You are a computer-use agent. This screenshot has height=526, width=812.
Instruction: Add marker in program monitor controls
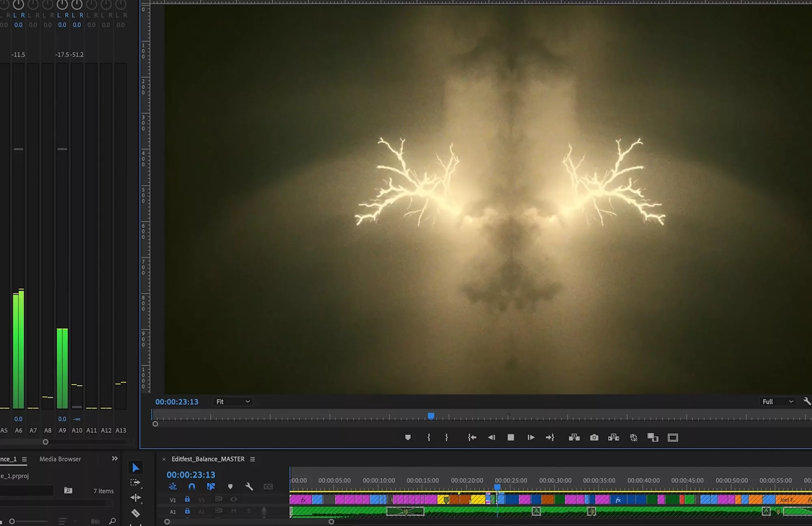tap(408, 438)
